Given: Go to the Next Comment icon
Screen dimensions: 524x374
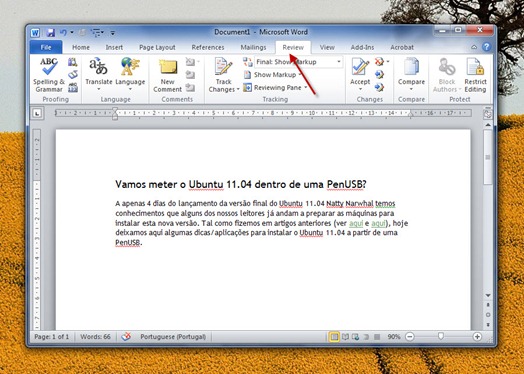Looking at the screenshot, I should pyautogui.click(x=190, y=88).
